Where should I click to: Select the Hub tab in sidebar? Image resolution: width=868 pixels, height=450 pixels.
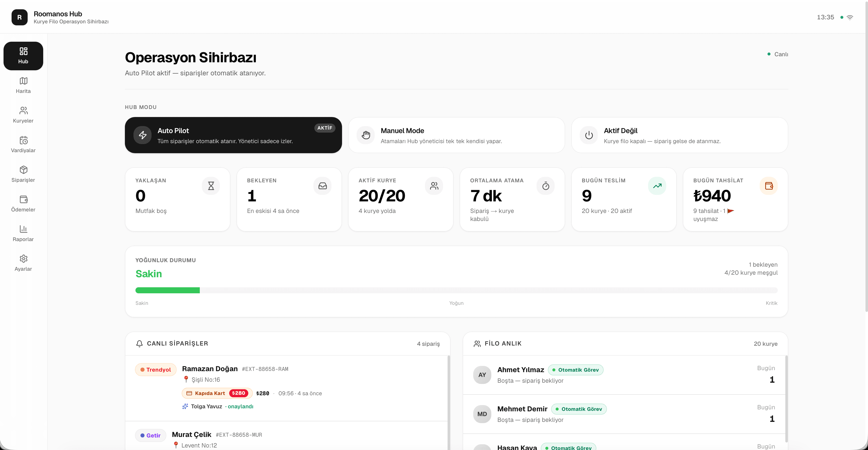point(23,56)
